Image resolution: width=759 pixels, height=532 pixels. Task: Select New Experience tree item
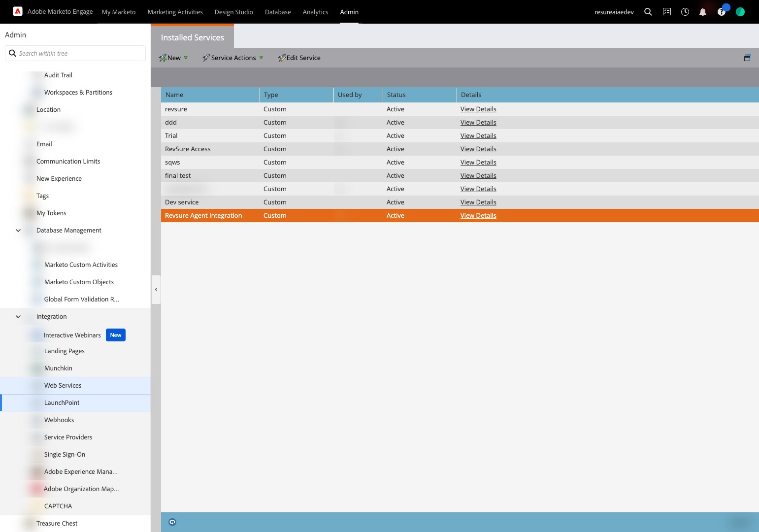coord(59,178)
